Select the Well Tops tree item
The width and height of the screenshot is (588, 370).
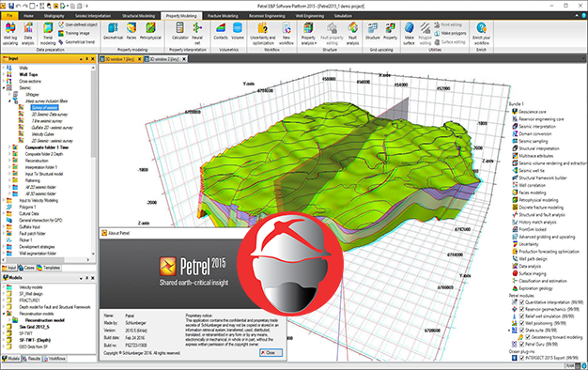pyautogui.click(x=28, y=74)
